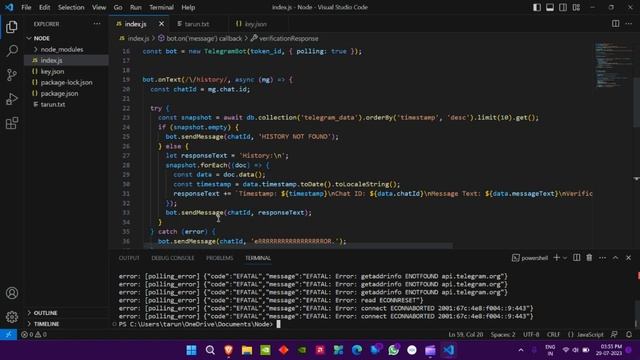Open Source Control view
This screenshot has width=640, height=360.
[x=12, y=75]
